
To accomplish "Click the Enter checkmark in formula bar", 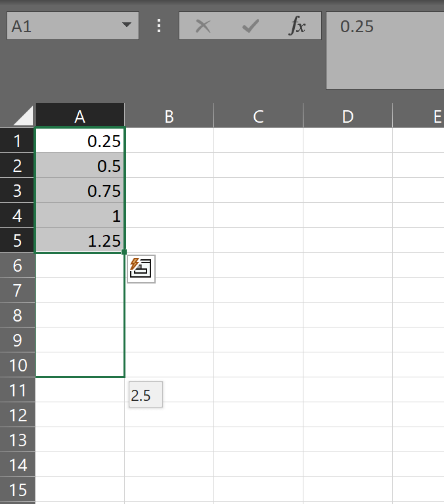I will coord(250,26).
